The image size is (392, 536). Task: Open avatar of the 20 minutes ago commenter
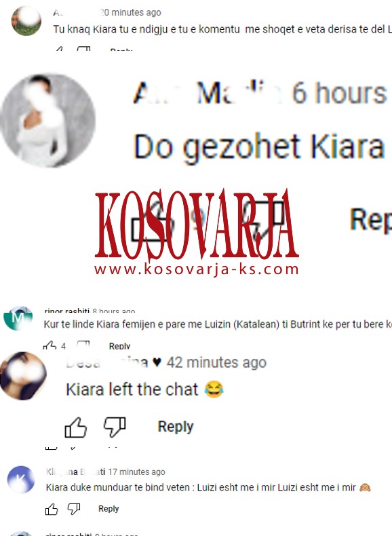[x=26, y=20]
